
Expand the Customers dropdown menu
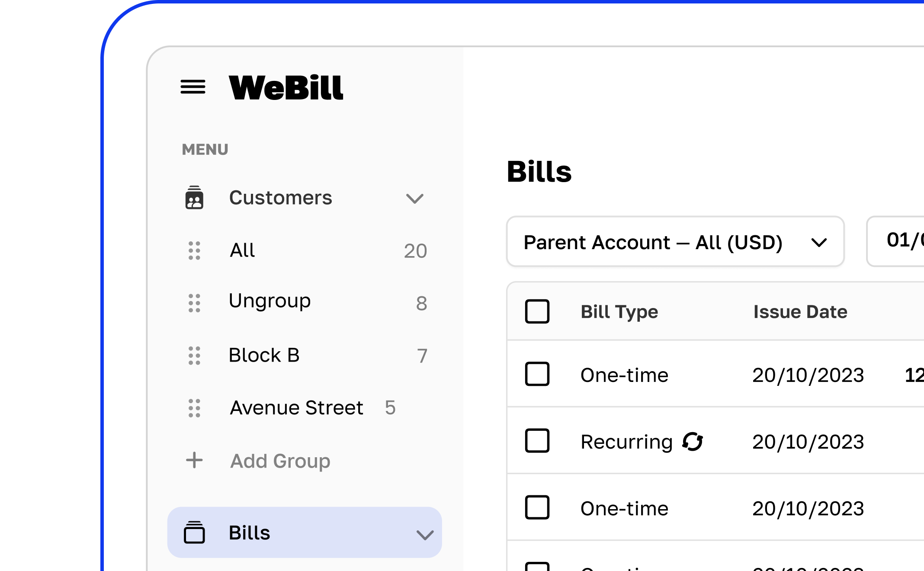click(415, 197)
